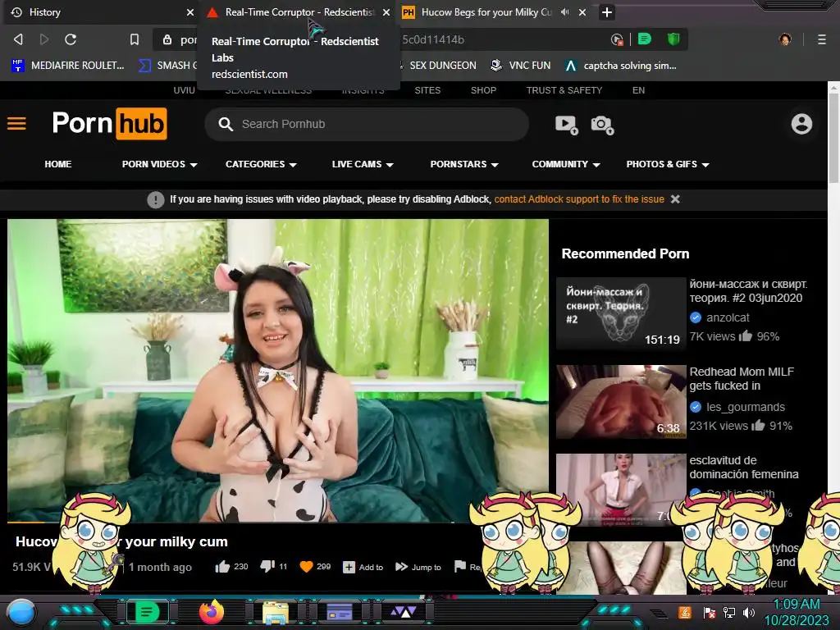Open the Start orb on taskbar

click(x=21, y=613)
